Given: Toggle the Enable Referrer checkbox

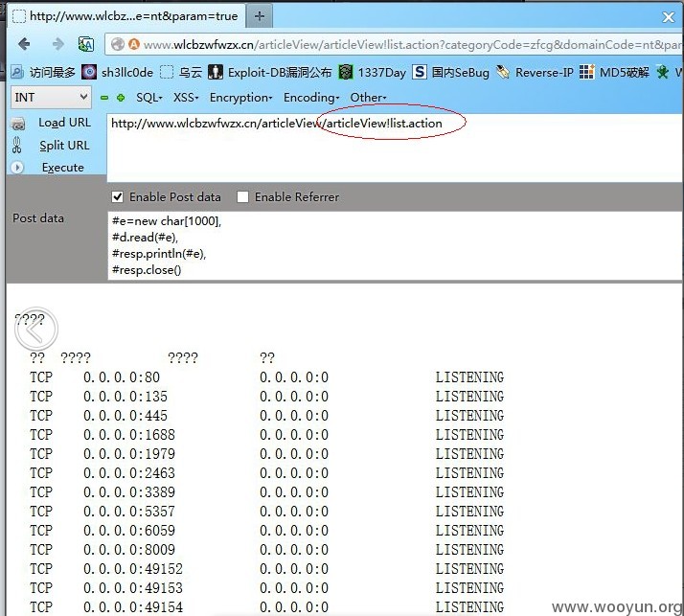Looking at the screenshot, I should point(242,197).
